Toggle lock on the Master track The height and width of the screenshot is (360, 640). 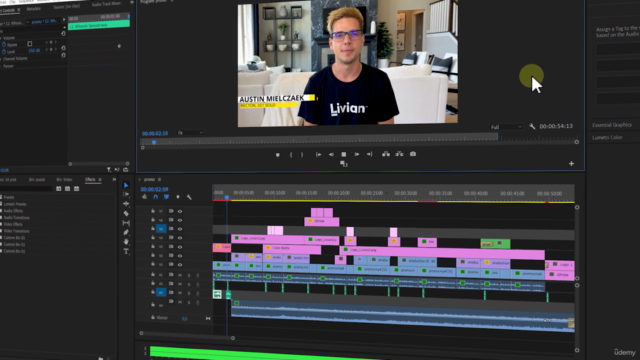pos(153,317)
